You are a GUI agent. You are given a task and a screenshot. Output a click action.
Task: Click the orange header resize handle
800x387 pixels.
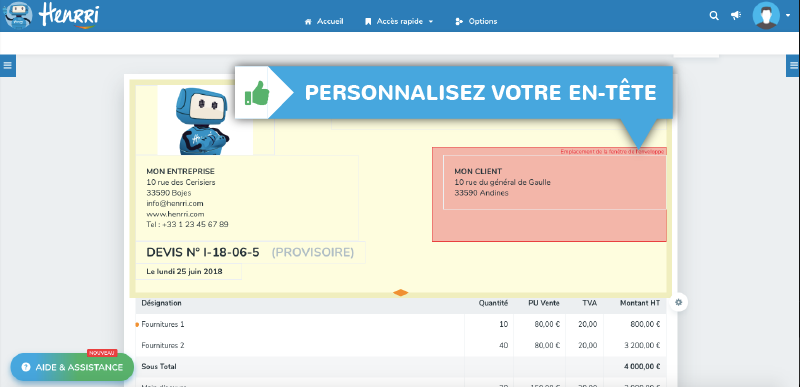click(401, 293)
